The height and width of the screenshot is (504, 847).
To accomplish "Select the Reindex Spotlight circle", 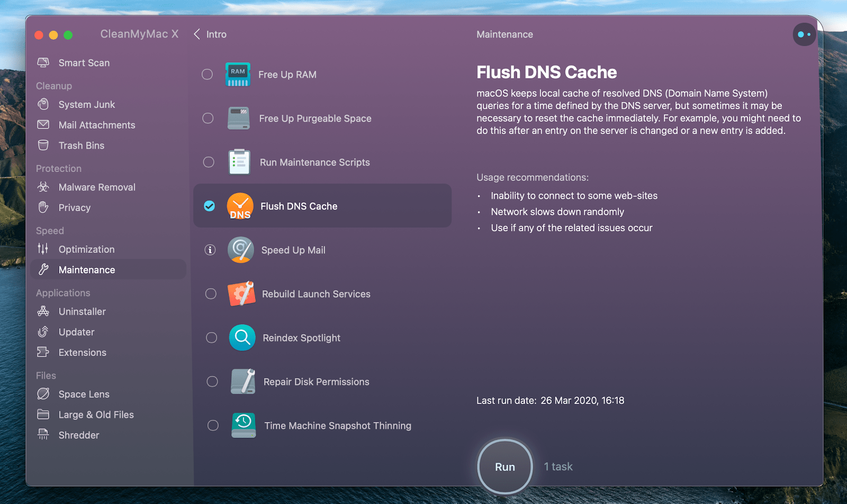I will click(x=211, y=337).
